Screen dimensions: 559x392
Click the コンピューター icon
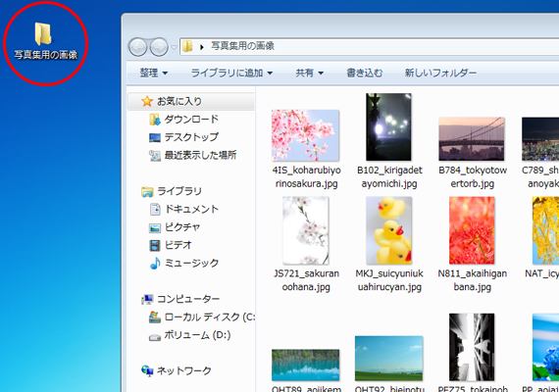pos(147,299)
